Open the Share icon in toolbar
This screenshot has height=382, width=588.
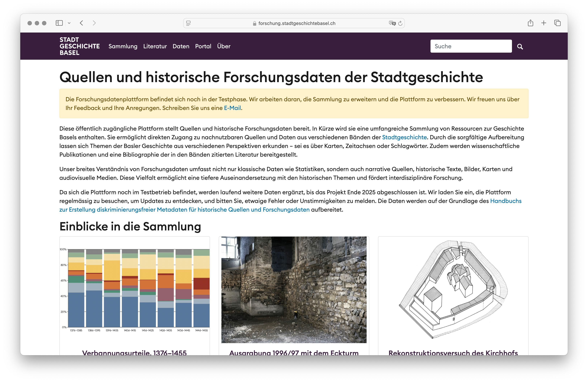(530, 23)
